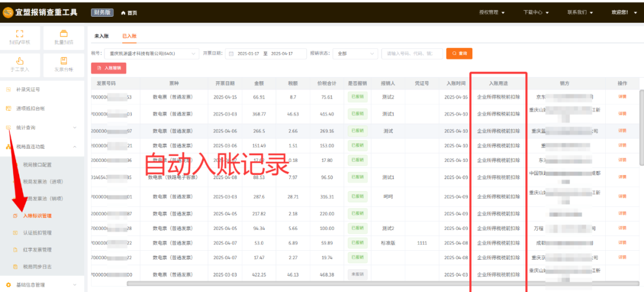Click the 财务版 edition badge
This screenshot has width=644, height=292.
point(103,13)
